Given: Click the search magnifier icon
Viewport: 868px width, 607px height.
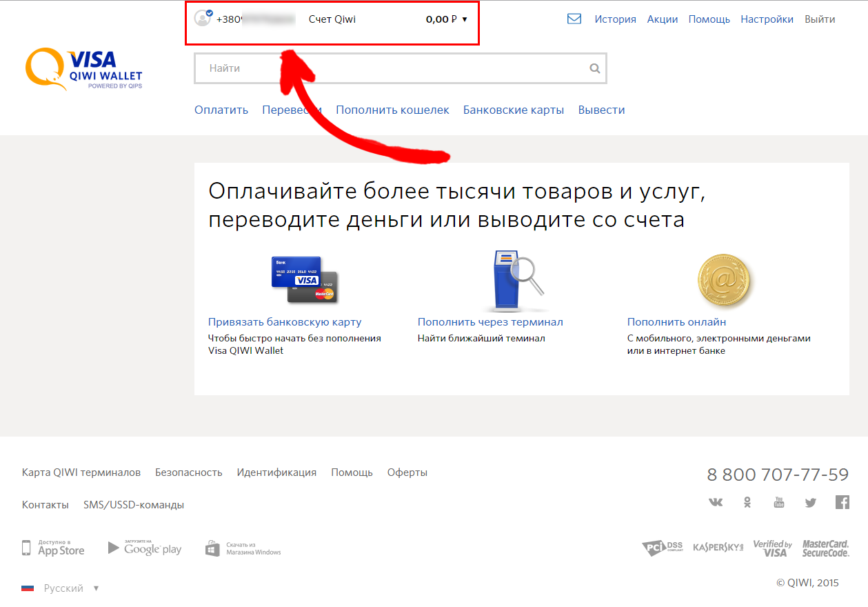Looking at the screenshot, I should point(595,68).
